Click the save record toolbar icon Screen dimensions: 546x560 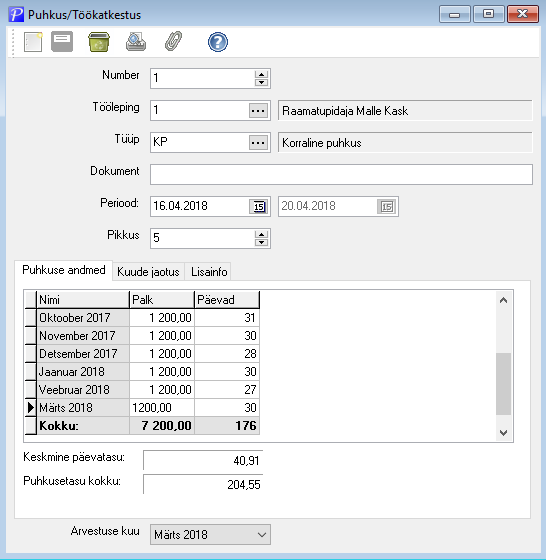pos(62,42)
